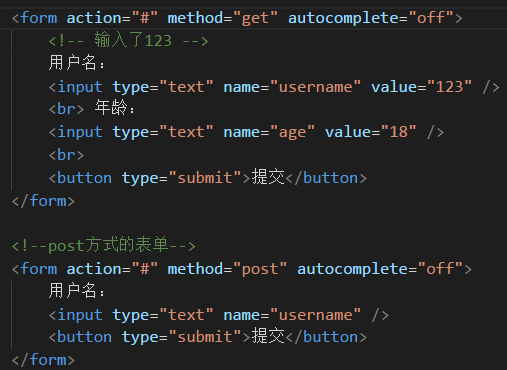Viewport: 507px width, 370px height.
Task: Select the method="get" attribute value
Action: [255, 18]
